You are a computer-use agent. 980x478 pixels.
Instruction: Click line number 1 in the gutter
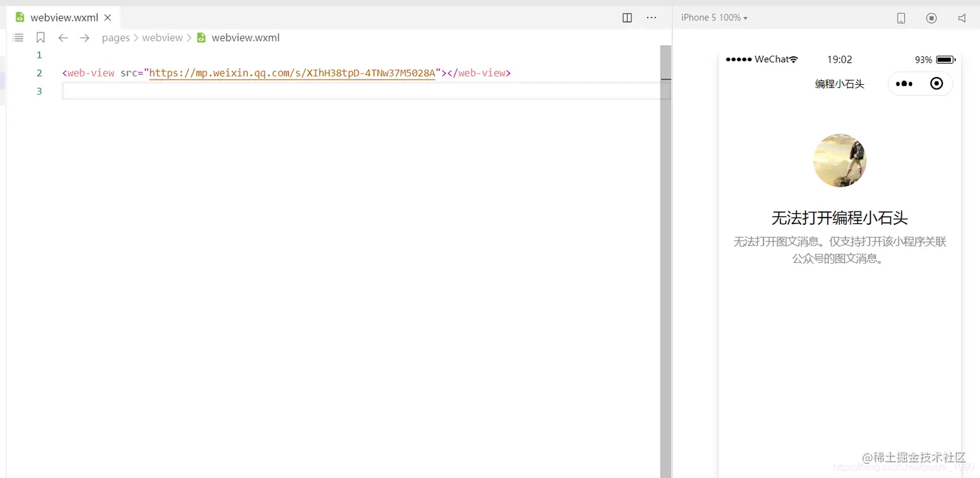pos(39,55)
